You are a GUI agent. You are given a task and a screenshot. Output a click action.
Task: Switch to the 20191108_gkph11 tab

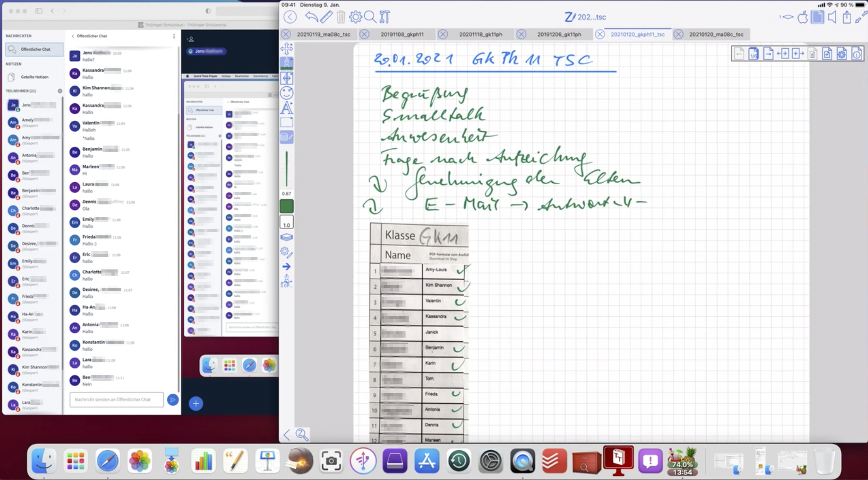point(402,34)
